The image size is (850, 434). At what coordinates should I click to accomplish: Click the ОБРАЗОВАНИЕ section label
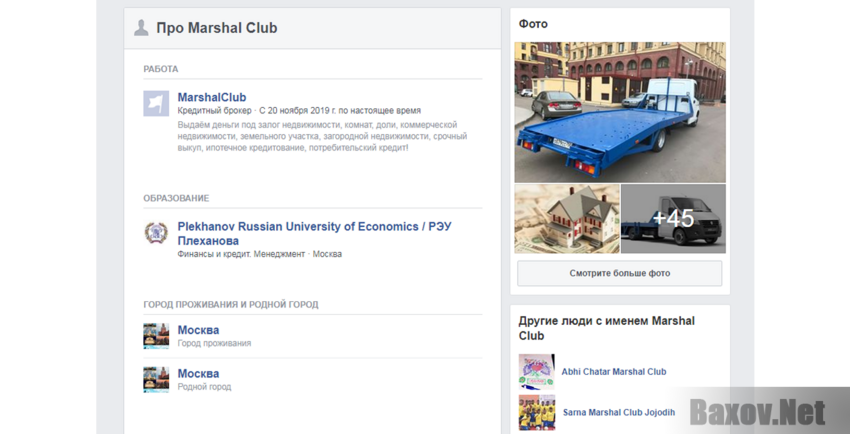tap(176, 198)
